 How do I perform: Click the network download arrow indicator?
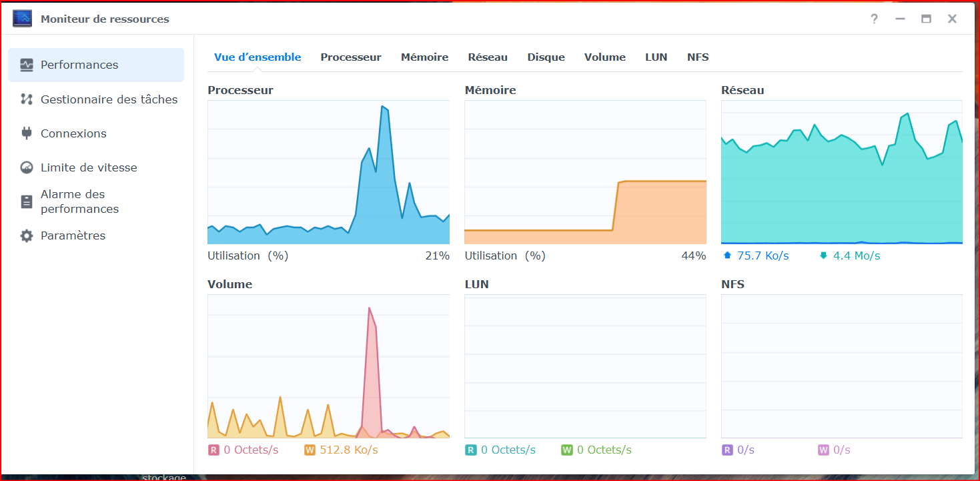click(823, 256)
